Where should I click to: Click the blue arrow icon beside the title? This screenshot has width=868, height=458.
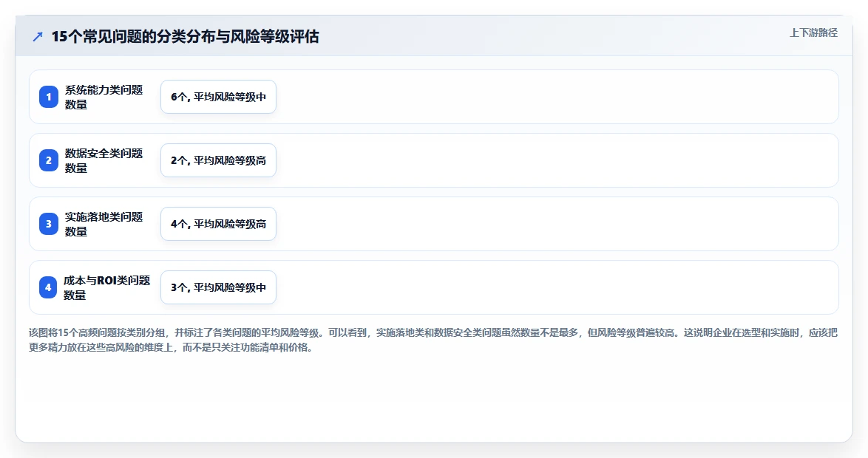(x=38, y=36)
